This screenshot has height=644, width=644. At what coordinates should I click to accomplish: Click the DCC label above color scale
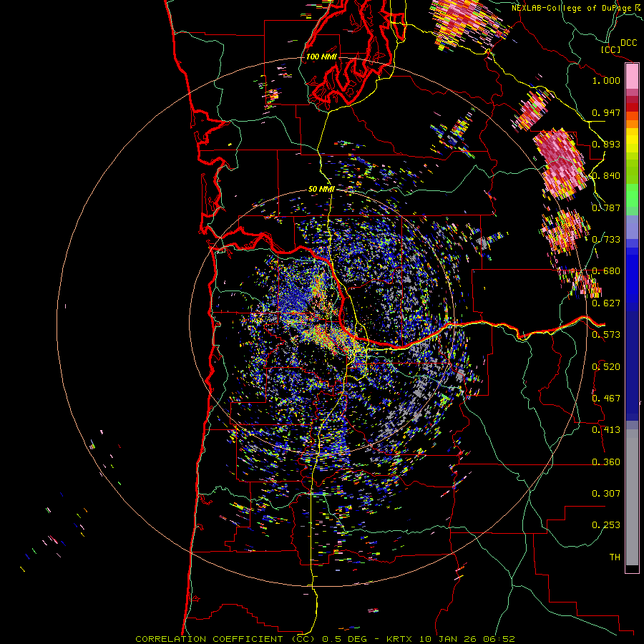pos(628,43)
